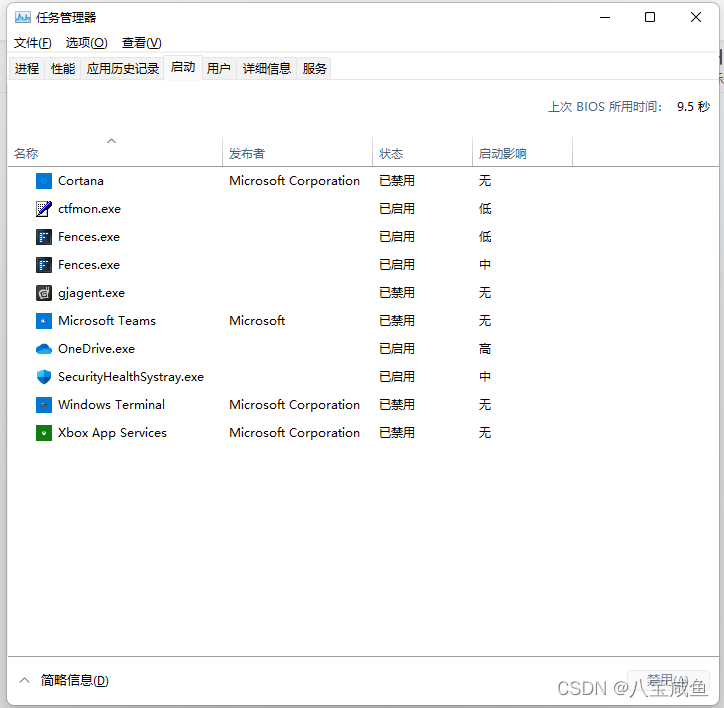Click 中 impact value for SecurityHealthSystray.exe
Viewport: 724px width, 708px height.
(x=485, y=377)
